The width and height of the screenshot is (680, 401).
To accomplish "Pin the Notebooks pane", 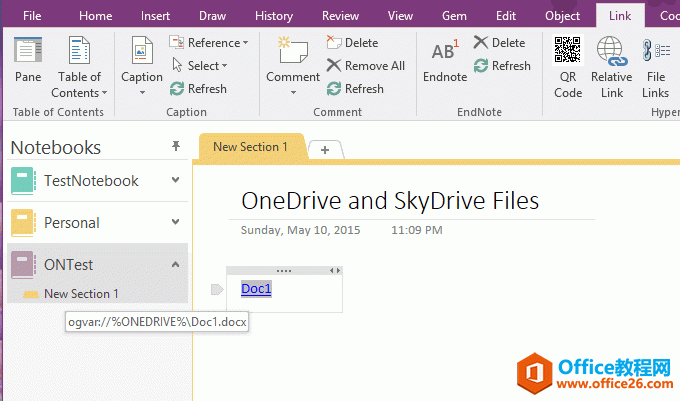I will click(176, 147).
